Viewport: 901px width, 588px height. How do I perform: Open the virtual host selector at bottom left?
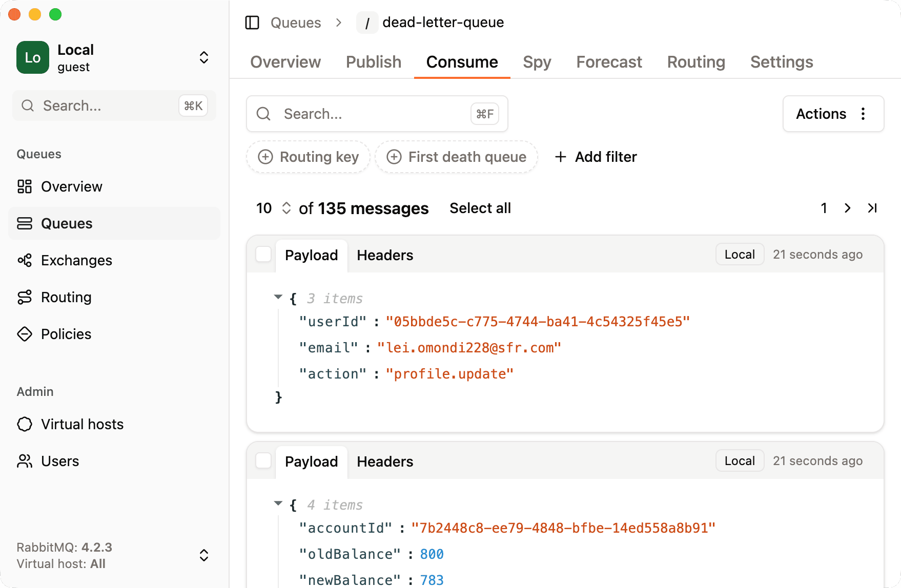coord(203,555)
